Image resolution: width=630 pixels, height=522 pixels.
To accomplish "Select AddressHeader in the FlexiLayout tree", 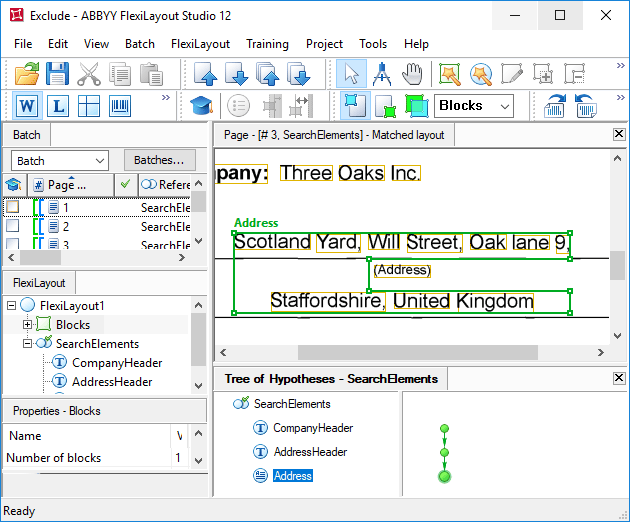I will point(112,382).
